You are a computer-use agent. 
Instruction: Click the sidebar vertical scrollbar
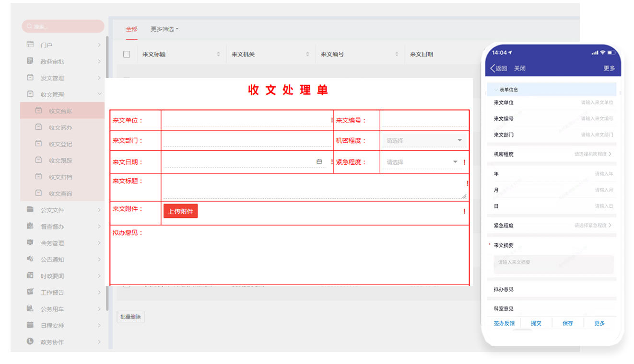tap(107, 172)
